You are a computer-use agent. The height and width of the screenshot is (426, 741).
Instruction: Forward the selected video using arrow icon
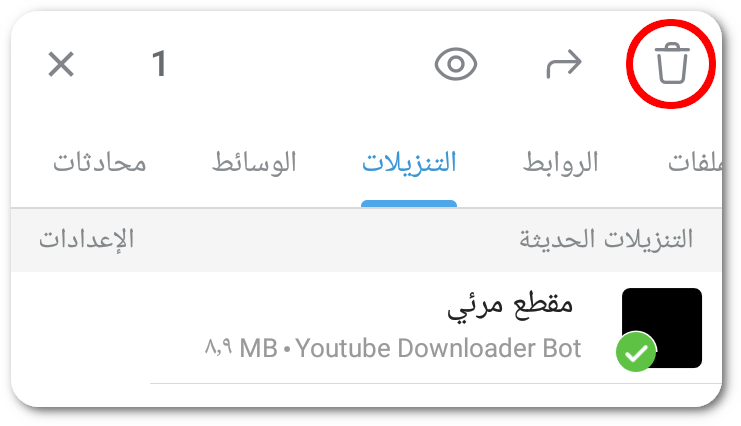click(x=564, y=63)
